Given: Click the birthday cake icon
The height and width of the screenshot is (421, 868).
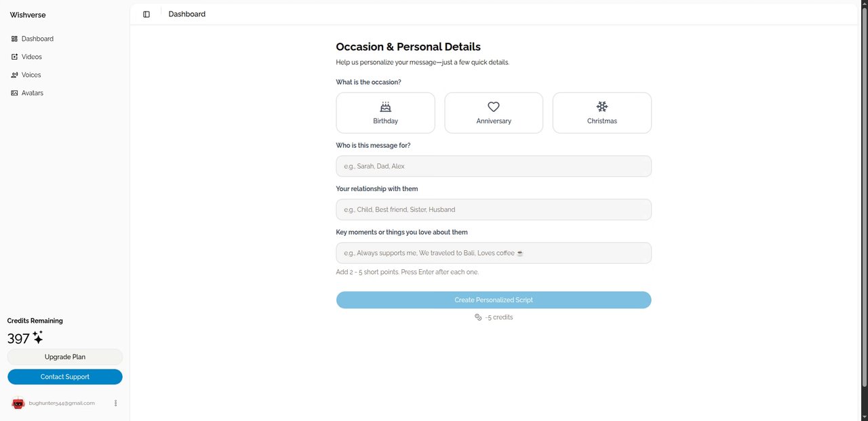Looking at the screenshot, I should coord(385,106).
